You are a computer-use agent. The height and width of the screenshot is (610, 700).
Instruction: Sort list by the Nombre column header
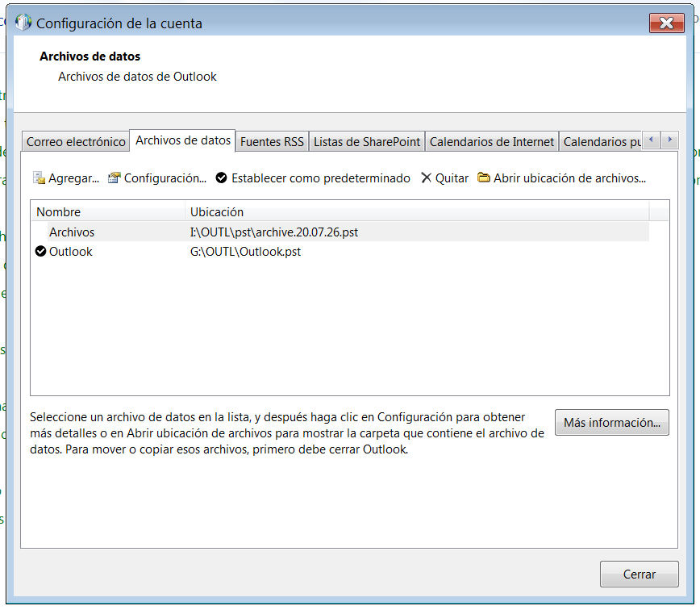pyautogui.click(x=107, y=211)
